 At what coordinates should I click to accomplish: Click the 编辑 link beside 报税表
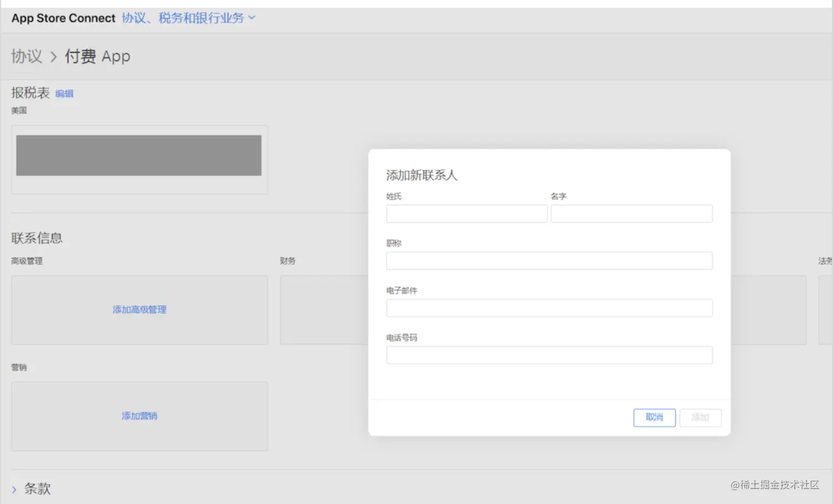pyautogui.click(x=64, y=94)
